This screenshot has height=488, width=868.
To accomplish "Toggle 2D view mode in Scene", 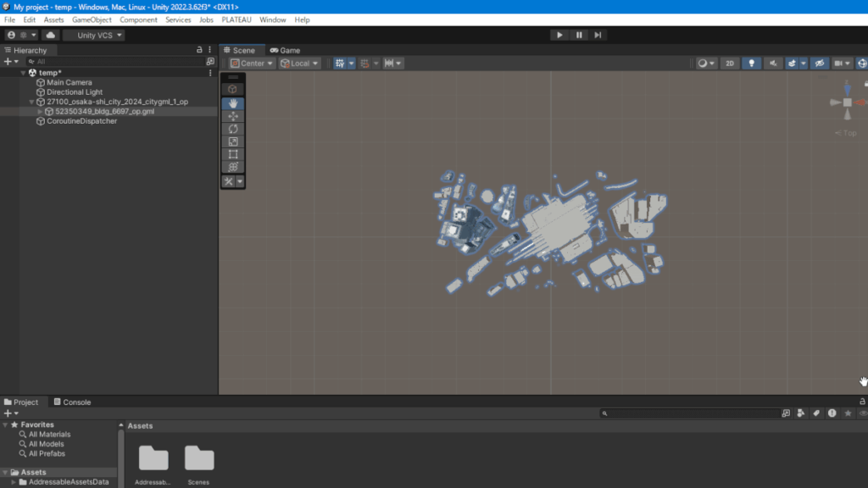I will click(729, 64).
